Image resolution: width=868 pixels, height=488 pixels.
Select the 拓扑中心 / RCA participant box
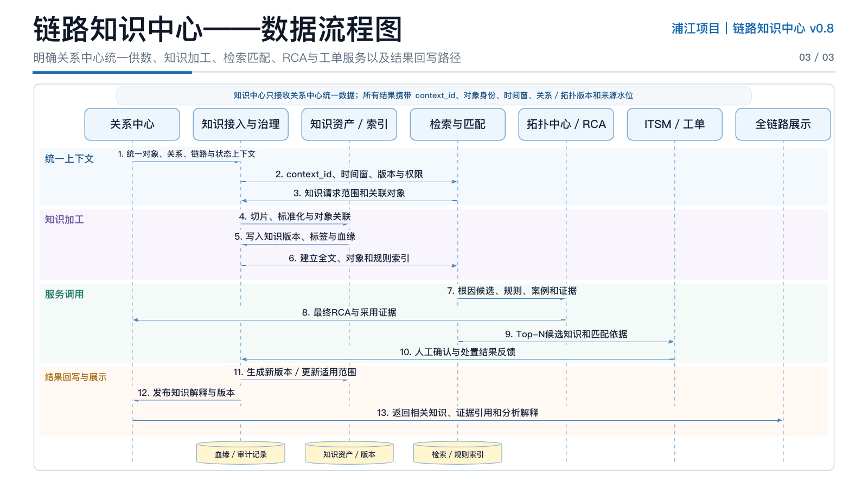(566, 124)
